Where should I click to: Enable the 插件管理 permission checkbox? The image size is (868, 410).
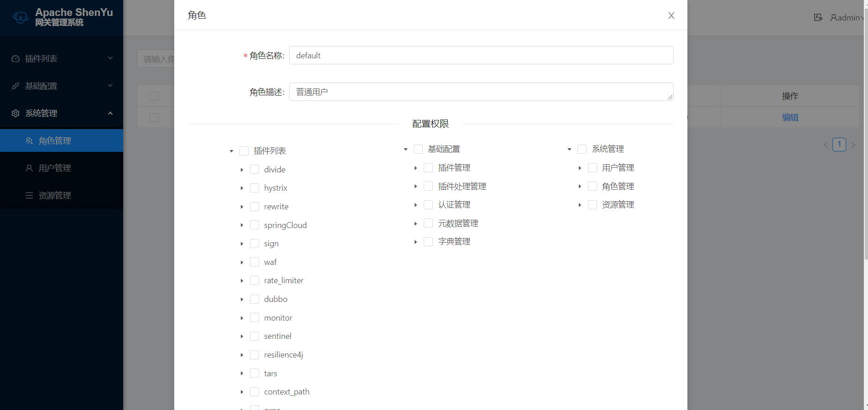[x=428, y=168]
